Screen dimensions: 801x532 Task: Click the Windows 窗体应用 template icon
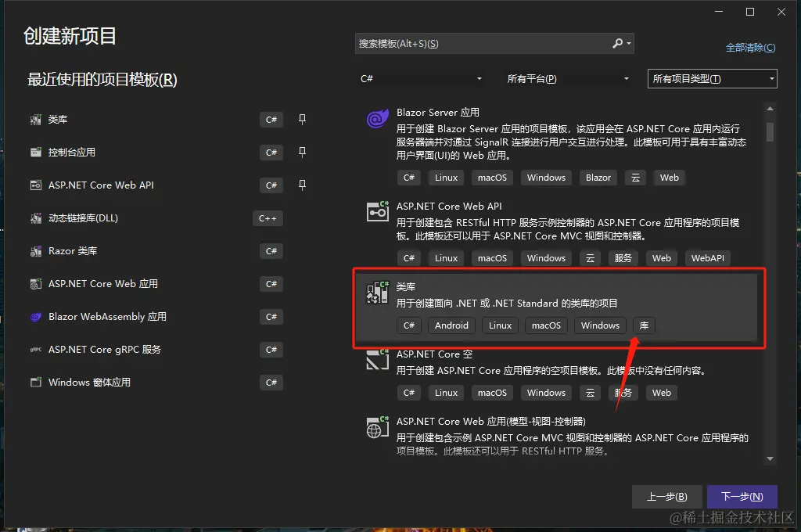36,382
